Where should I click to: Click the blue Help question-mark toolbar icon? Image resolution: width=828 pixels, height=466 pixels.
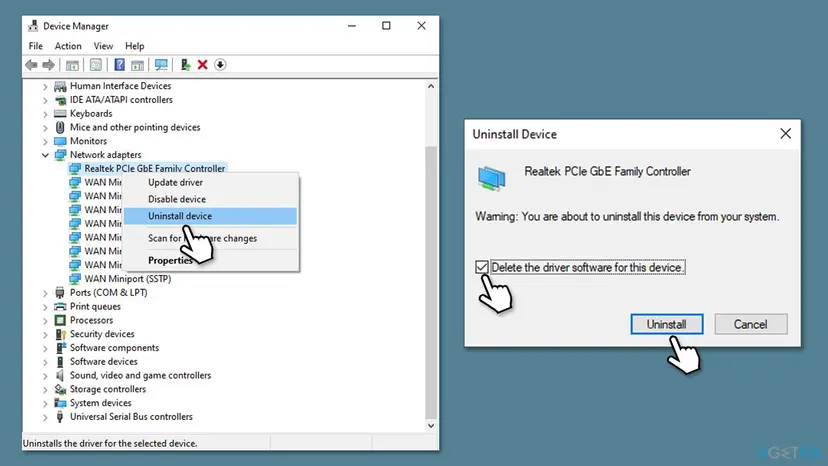[x=120, y=65]
